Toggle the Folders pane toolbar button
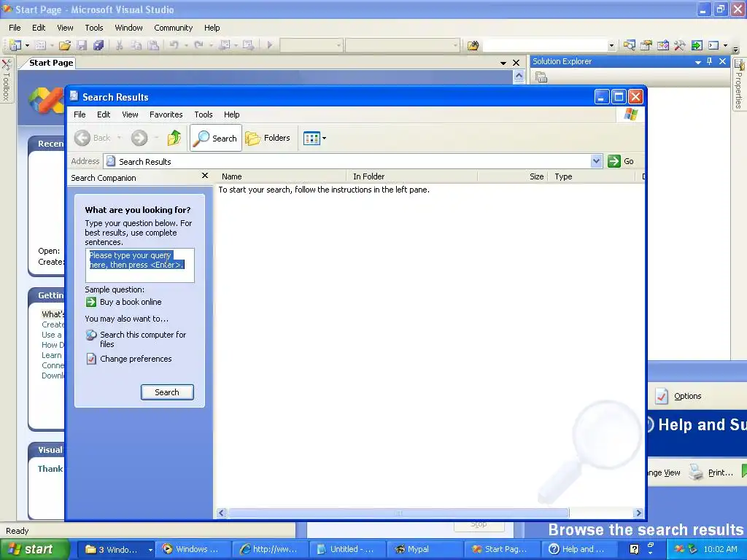Image resolution: width=747 pixels, height=560 pixels. pyautogui.click(x=268, y=138)
